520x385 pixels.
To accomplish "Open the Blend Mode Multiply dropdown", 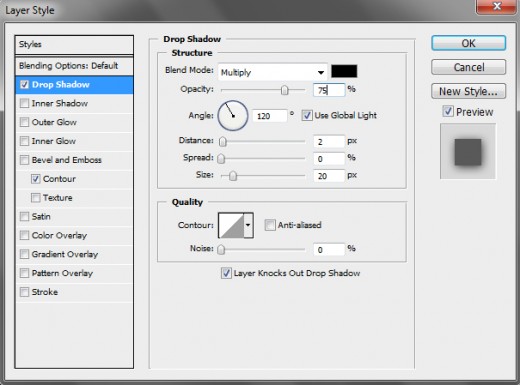I will (x=272, y=72).
